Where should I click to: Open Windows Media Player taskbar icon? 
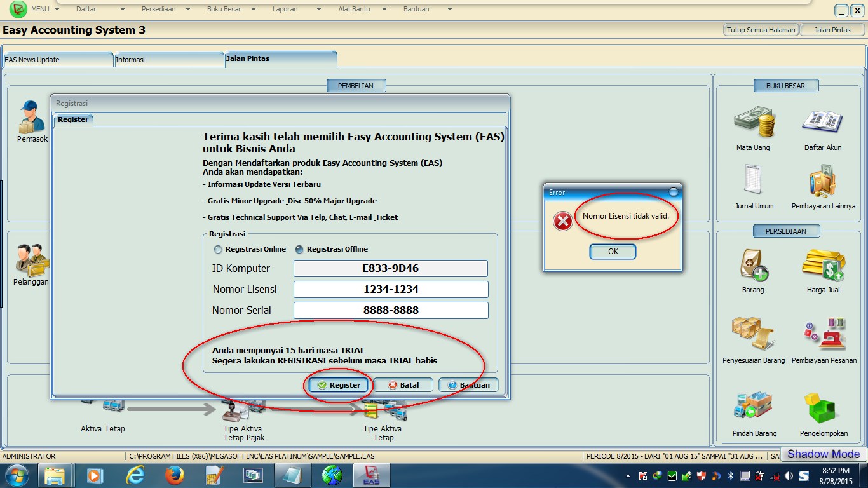95,475
